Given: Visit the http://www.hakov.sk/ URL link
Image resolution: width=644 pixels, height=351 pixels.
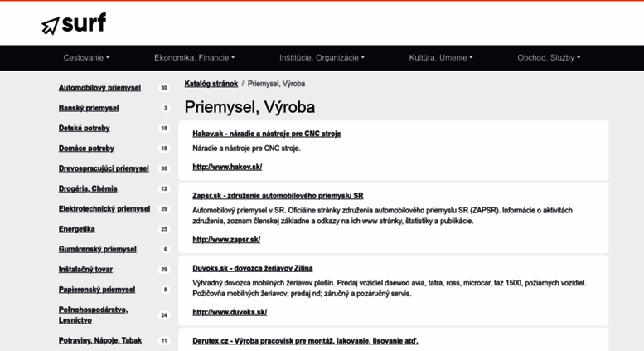Looking at the screenshot, I should pyautogui.click(x=227, y=167).
